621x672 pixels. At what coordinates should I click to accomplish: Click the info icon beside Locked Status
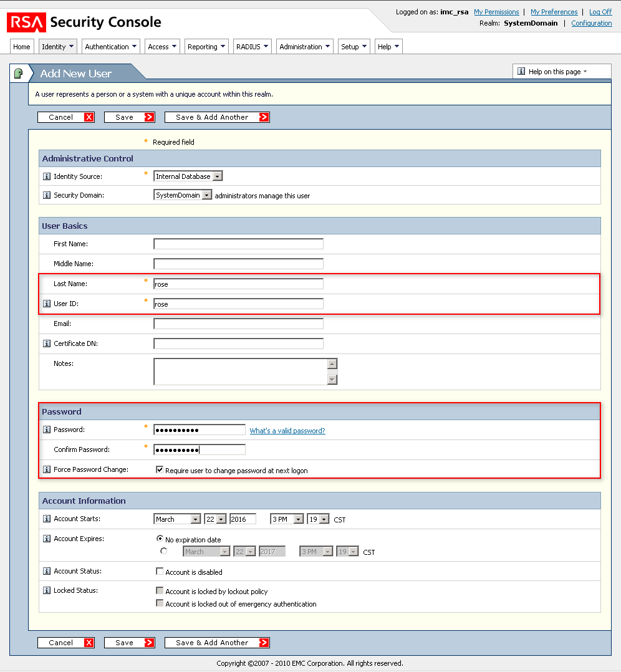tap(47, 590)
